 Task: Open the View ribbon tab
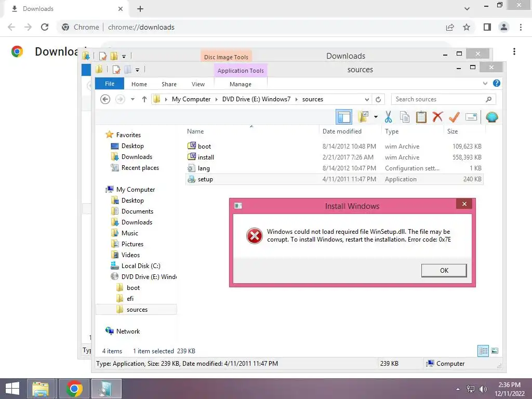click(198, 84)
